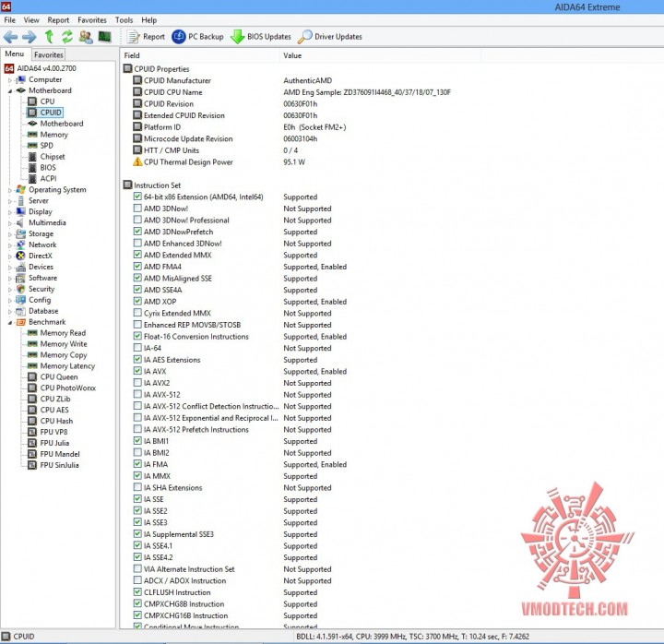664x644 pixels.
Task: Open the File menu
Action: (10, 20)
